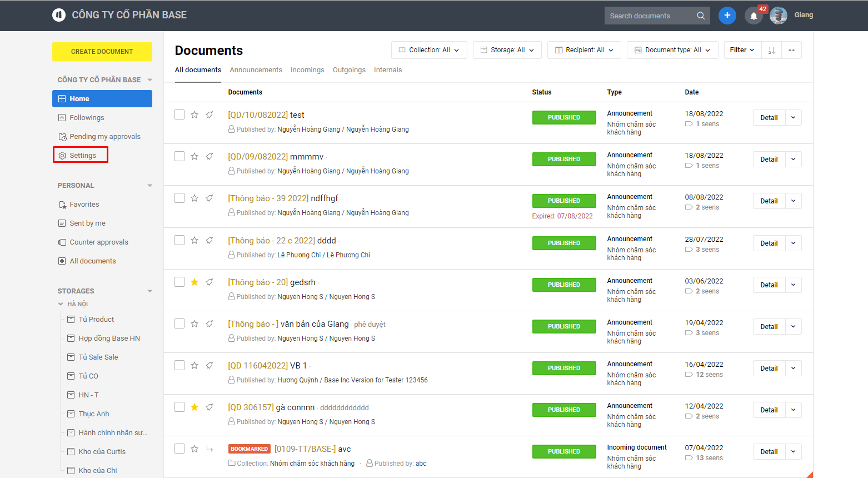Open Detail for ndffhgf document
Image resolution: width=868 pixels, height=478 pixels.
pyautogui.click(x=769, y=201)
